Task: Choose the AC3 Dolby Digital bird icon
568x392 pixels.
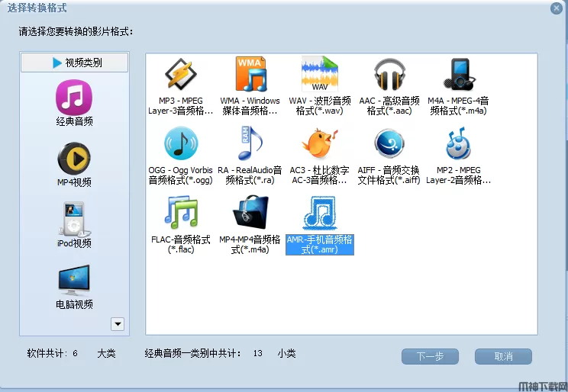Action: [319, 143]
